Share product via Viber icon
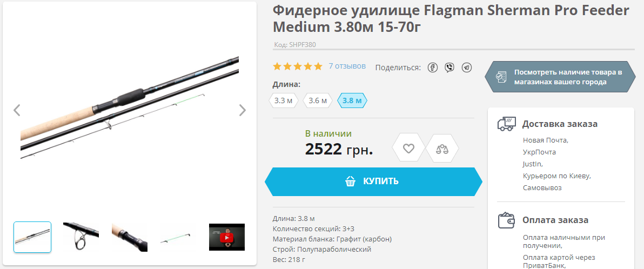The width and height of the screenshot is (644, 269). 450,68
